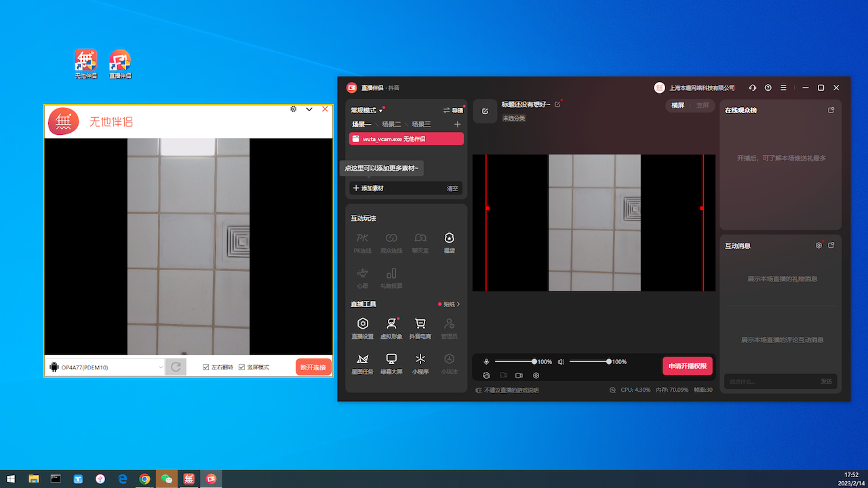Pop out the 在线观众榜 panel
868x488 pixels.
(831, 110)
